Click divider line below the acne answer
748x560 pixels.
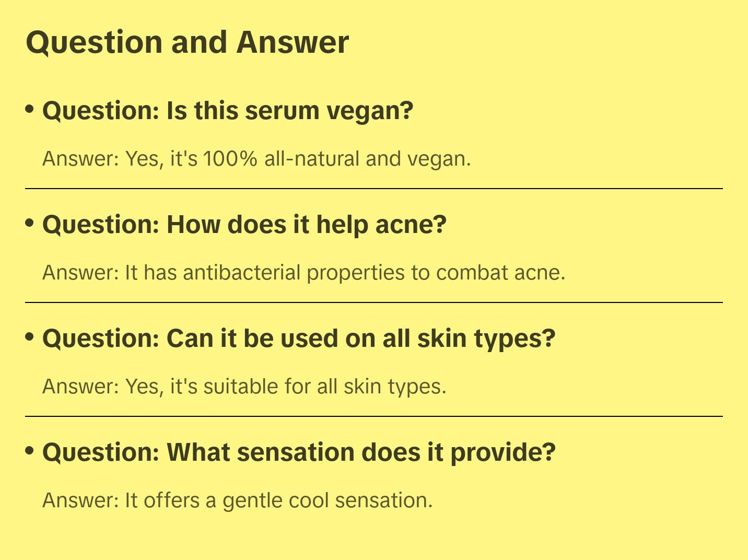click(374, 302)
